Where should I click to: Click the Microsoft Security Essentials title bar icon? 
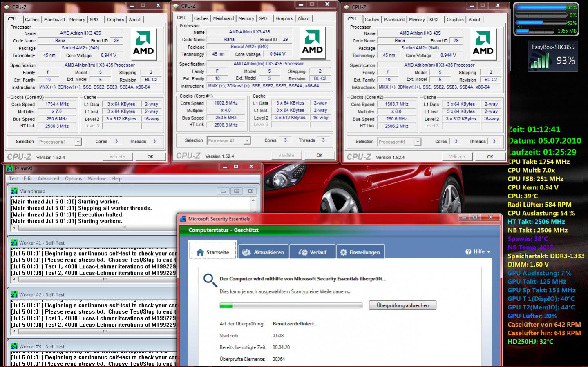[183, 219]
